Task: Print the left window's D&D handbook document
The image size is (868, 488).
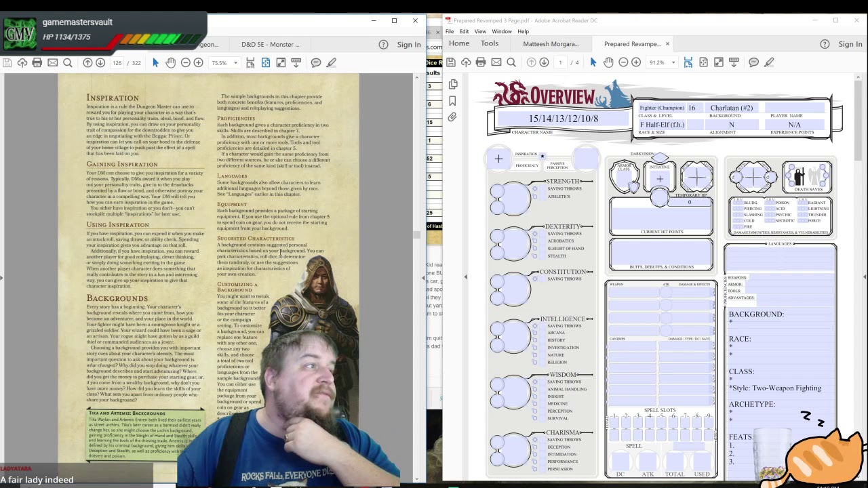Action: tap(37, 62)
